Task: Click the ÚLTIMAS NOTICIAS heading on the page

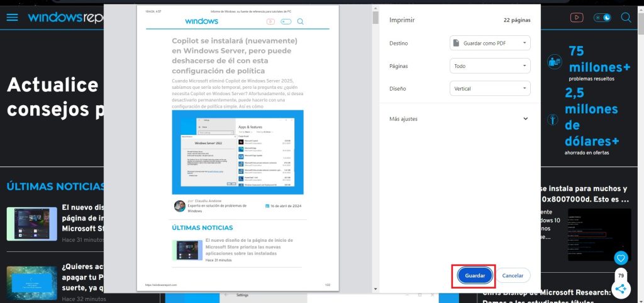Action: click(x=55, y=186)
